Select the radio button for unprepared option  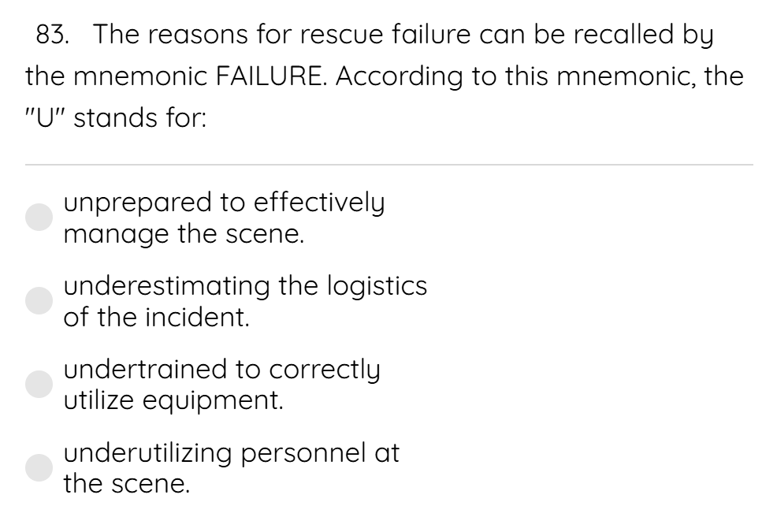(x=39, y=218)
